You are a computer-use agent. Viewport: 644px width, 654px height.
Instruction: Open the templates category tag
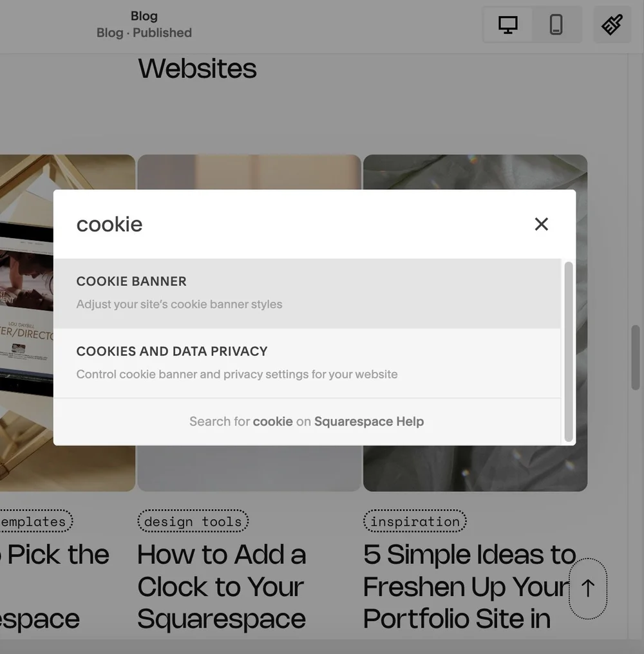point(35,521)
